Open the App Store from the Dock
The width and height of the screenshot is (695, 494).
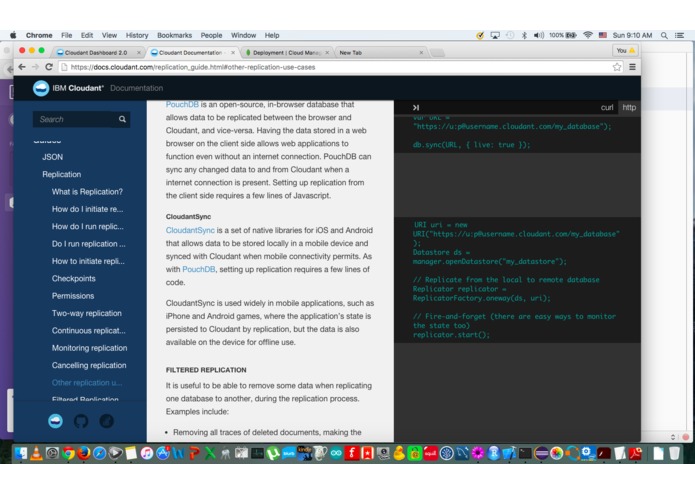163,453
